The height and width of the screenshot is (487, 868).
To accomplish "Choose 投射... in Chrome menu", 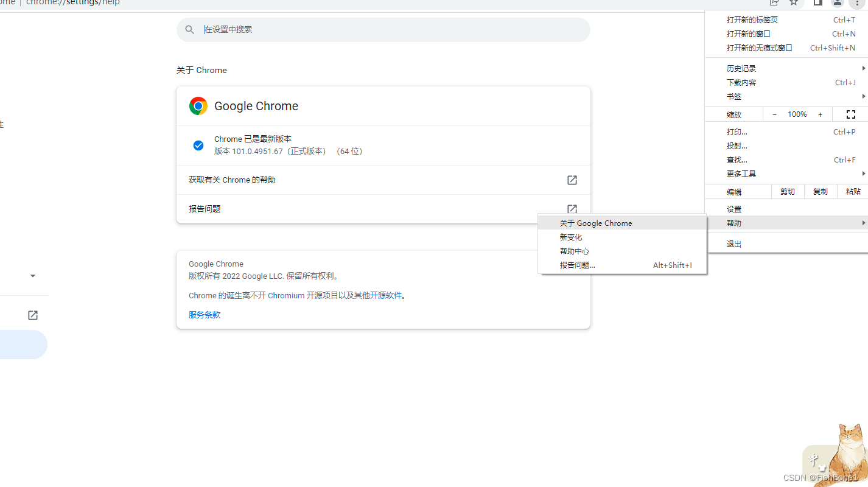I will (x=786, y=145).
